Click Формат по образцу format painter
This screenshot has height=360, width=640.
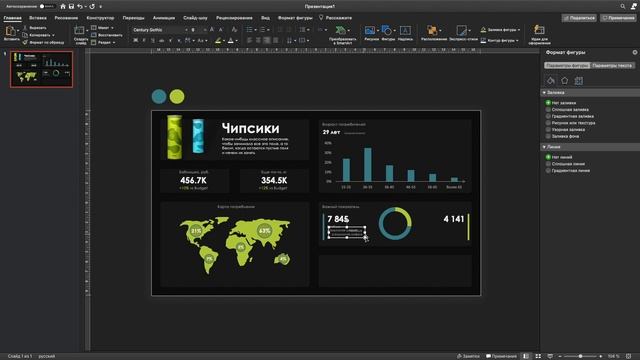[43, 42]
